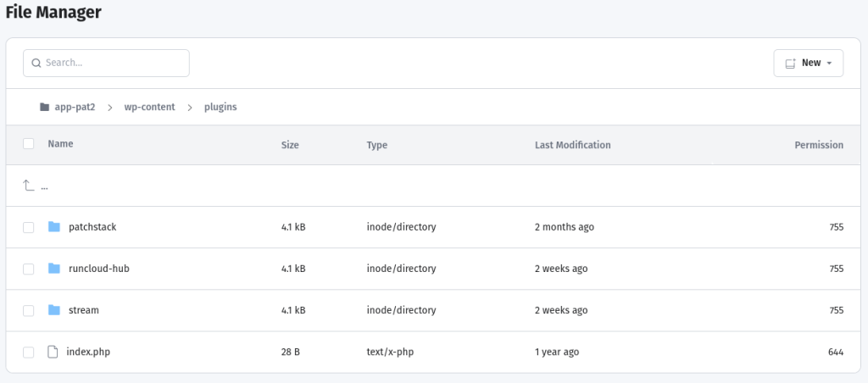Screen dimensions: 868x383
Task: Open the runcloud-hub folder name
Action: point(98,269)
